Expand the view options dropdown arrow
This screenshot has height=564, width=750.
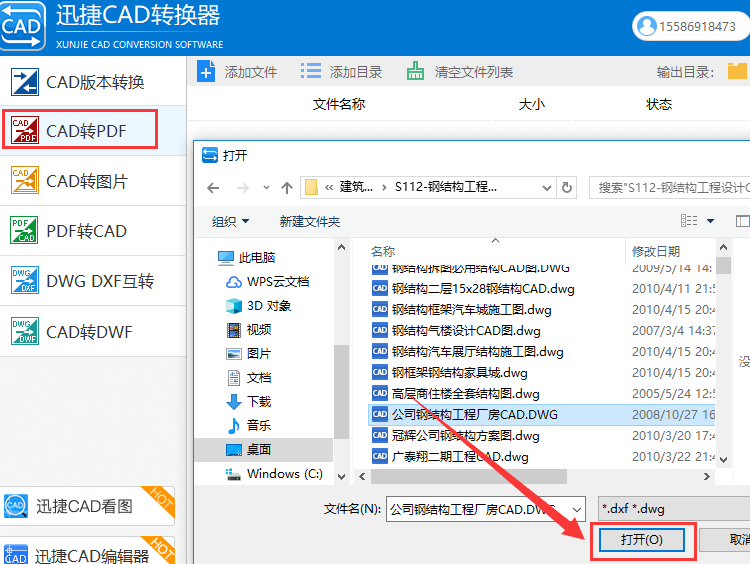711,221
